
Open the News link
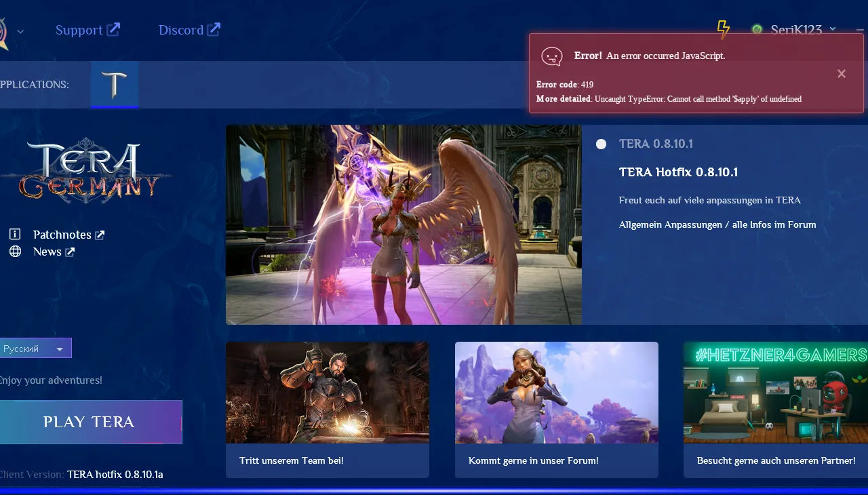(54, 252)
